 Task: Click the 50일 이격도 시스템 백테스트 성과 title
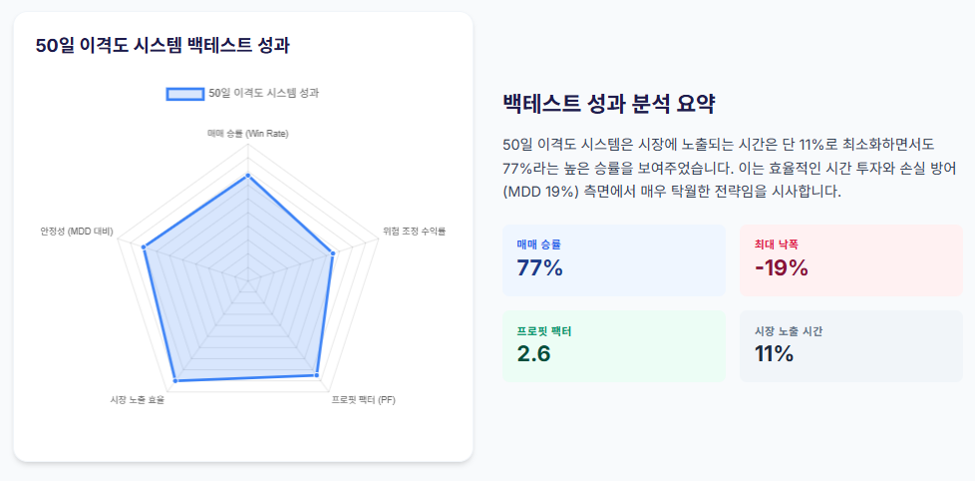(x=162, y=46)
